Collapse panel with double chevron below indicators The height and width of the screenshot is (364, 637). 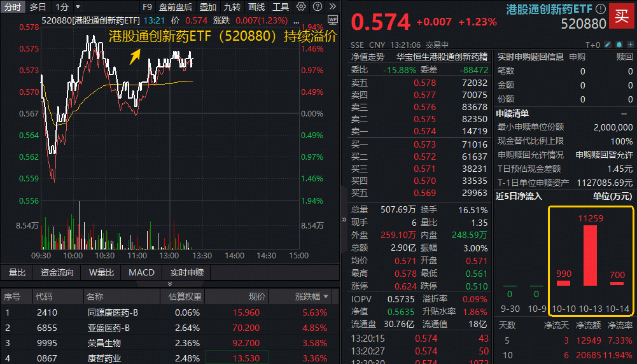pos(170,284)
